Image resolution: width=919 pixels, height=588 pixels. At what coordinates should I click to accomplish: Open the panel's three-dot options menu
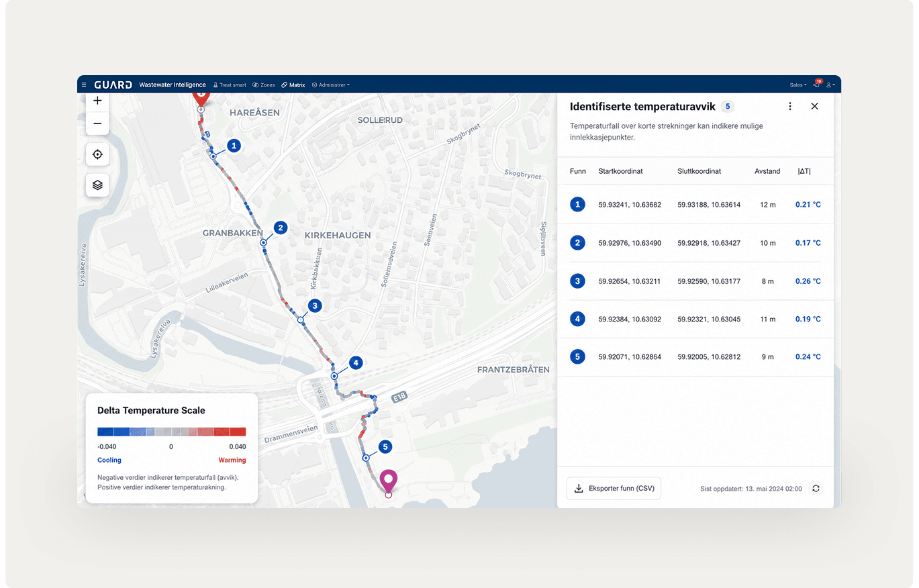pos(790,106)
